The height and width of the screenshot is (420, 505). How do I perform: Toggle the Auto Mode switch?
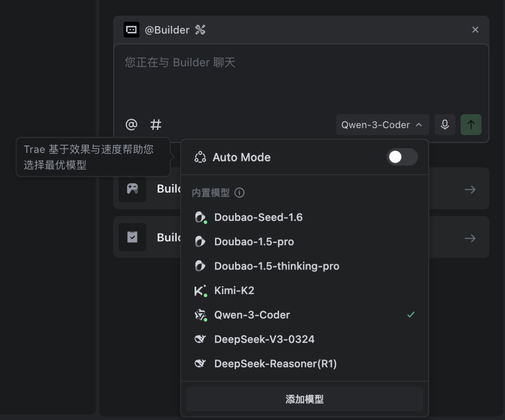(402, 157)
